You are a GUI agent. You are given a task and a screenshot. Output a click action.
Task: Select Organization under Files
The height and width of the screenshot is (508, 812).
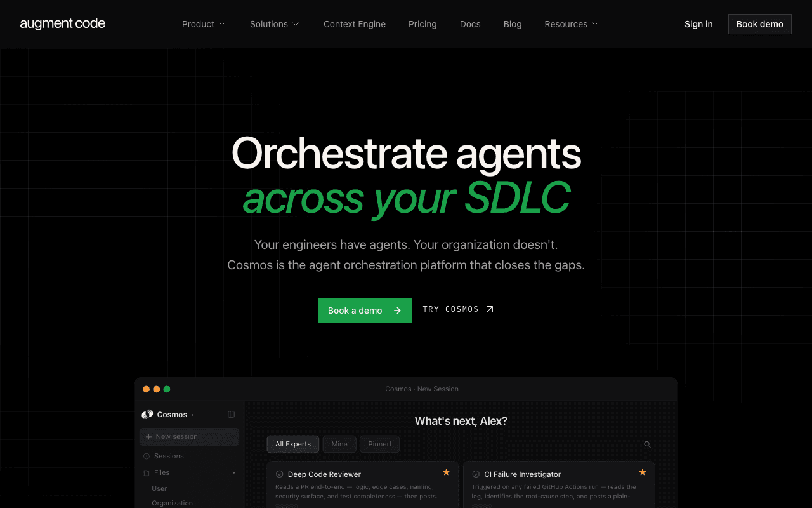tap(172, 503)
